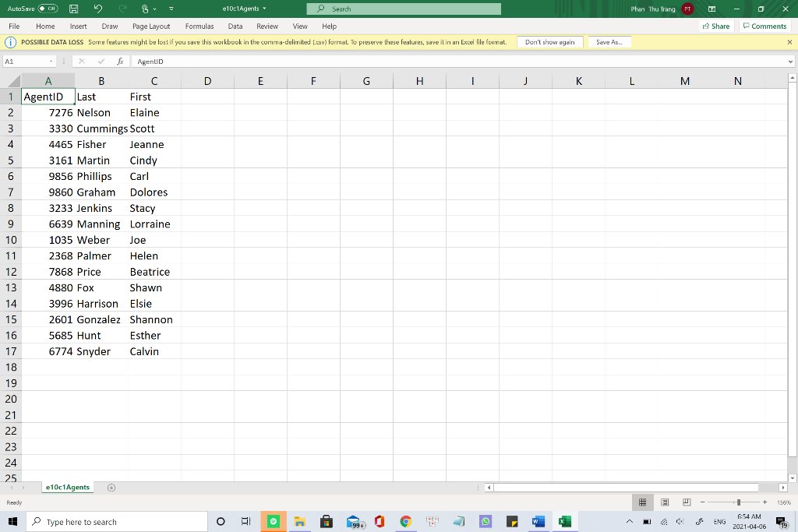Viewport: 798px width, 532px height.
Task: Switch to the Page Layout tab
Action: [x=151, y=26]
